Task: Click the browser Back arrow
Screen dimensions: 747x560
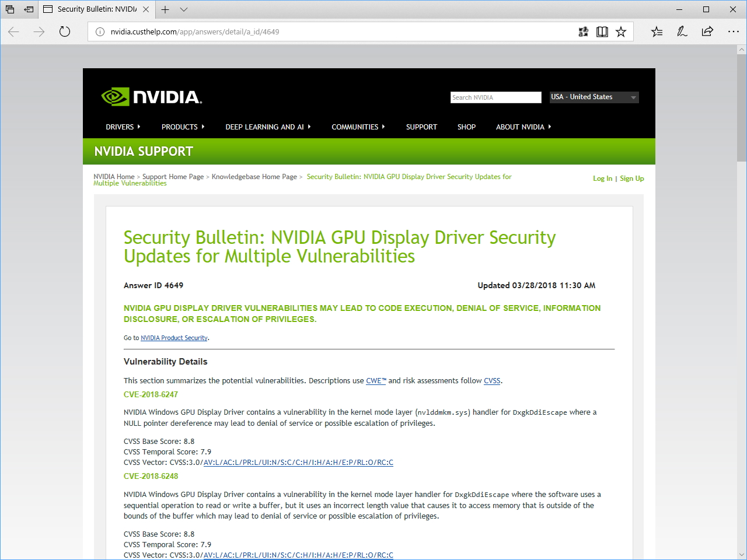Action: click(x=13, y=32)
